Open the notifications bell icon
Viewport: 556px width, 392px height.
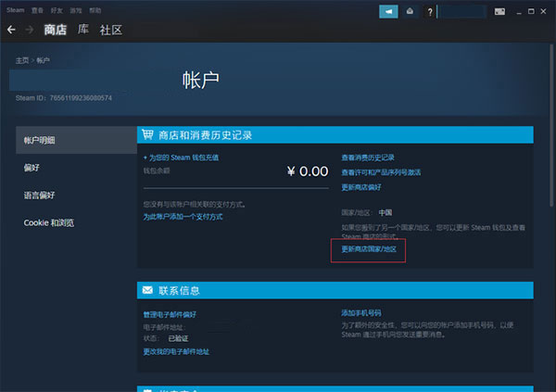410,12
